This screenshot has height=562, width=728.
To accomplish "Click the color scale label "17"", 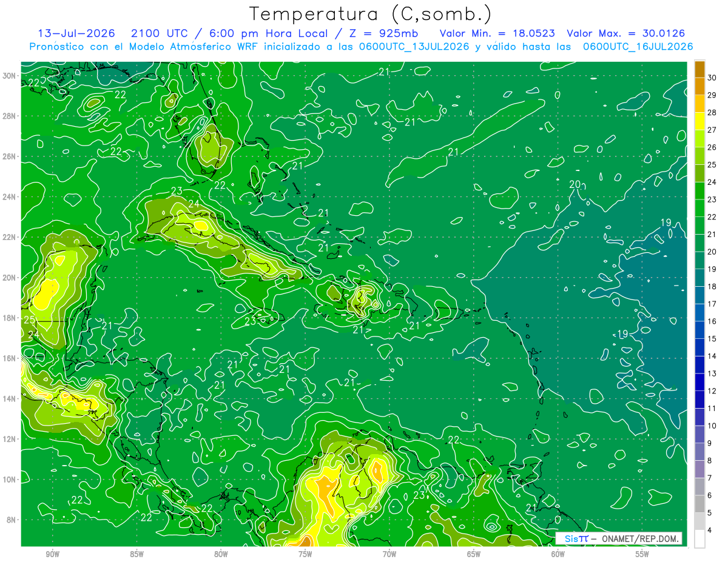I will coord(712,304).
